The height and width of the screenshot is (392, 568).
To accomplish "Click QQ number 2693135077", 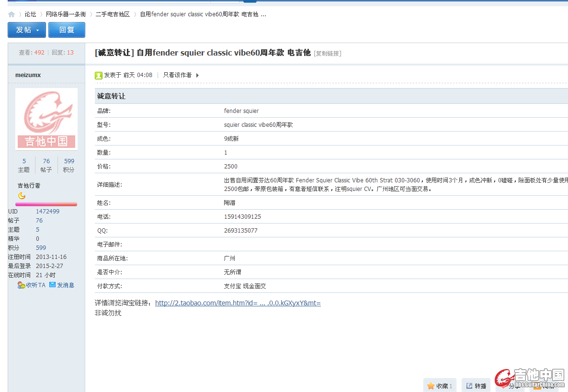I will tap(240, 231).
